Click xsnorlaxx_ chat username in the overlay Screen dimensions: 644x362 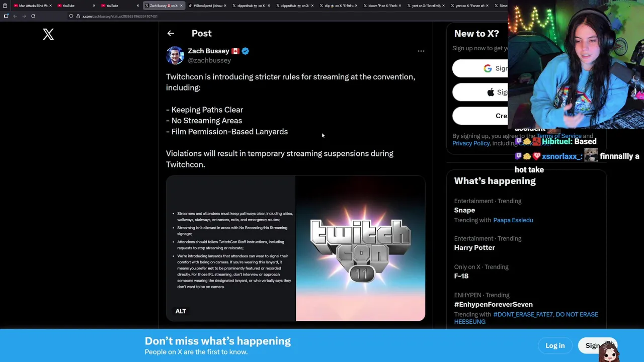tap(562, 156)
